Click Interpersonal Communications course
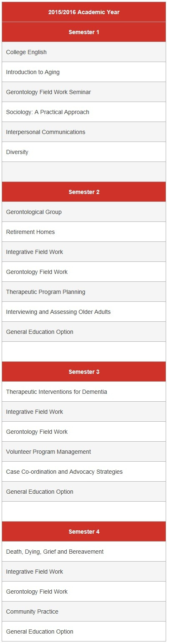Image resolution: width=169 pixels, height=644 pixels. click(84, 132)
